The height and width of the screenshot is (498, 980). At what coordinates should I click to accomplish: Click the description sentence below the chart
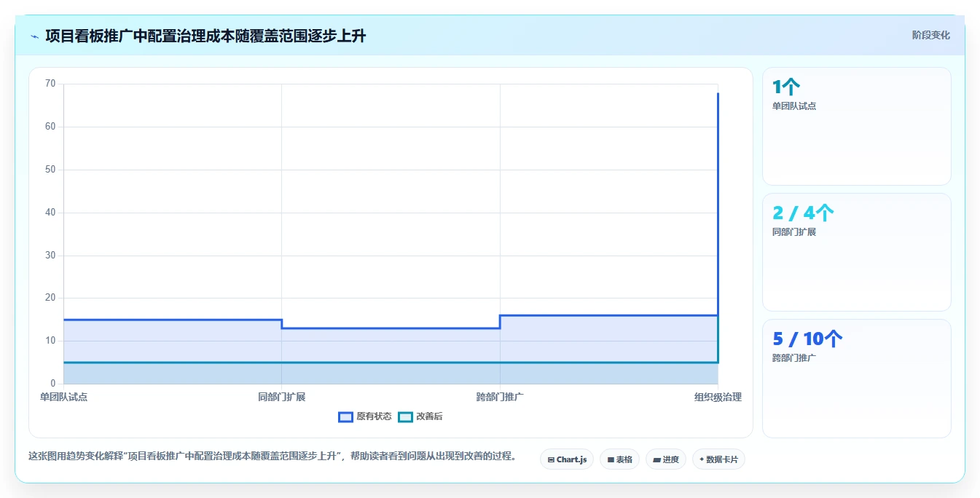273,456
